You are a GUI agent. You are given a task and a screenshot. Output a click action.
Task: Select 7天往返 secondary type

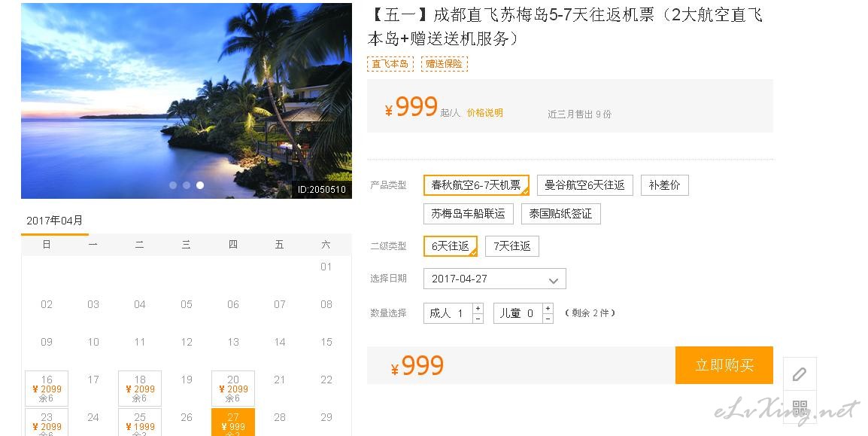coord(512,246)
